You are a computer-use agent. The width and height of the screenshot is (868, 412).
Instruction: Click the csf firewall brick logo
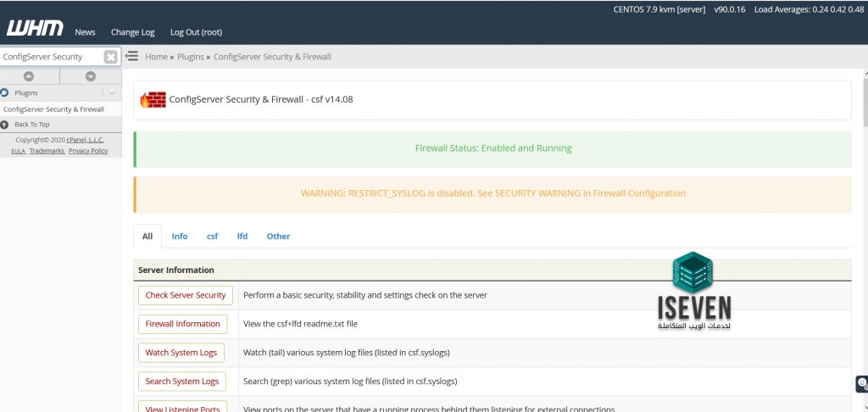[x=153, y=100]
